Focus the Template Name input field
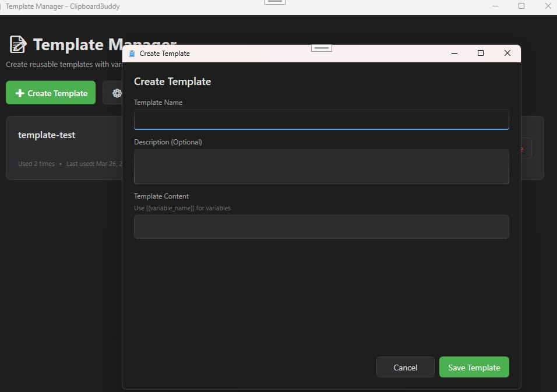The height and width of the screenshot is (392, 557). tap(321, 119)
